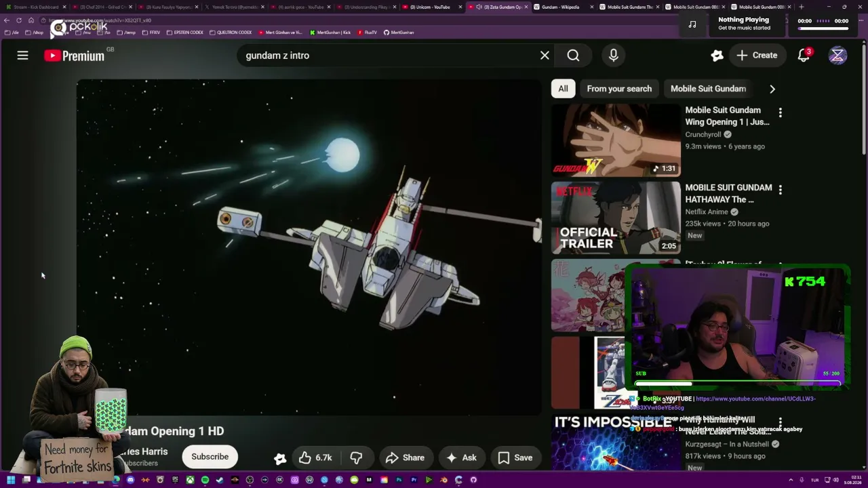The width and height of the screenshot is (868, 488).
Task: Open Premiere Pro from the taskbar
Action: pyautogui.click(x=414, y=480)
